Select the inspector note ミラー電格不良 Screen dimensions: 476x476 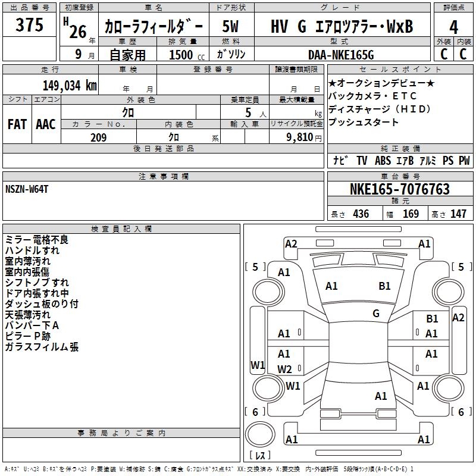tap(37, 240)
